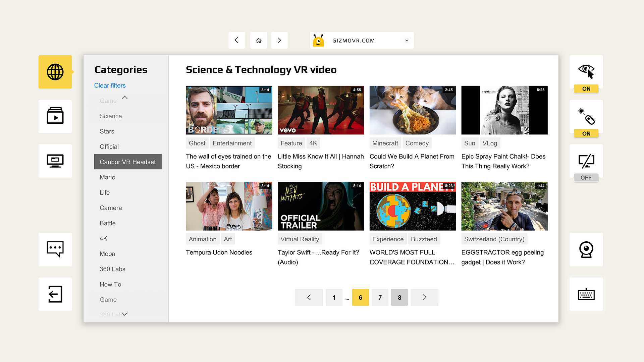Screen dimensions: 644x362
Task: Go to page 7 of results
Action: [x=380, y=297]
